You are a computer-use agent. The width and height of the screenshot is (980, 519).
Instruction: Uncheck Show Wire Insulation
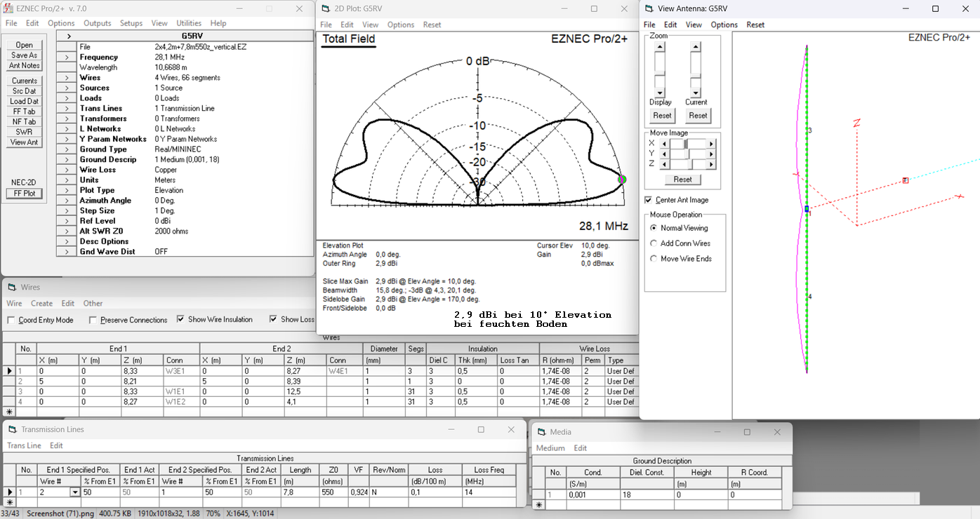click(x=180, y=319)
